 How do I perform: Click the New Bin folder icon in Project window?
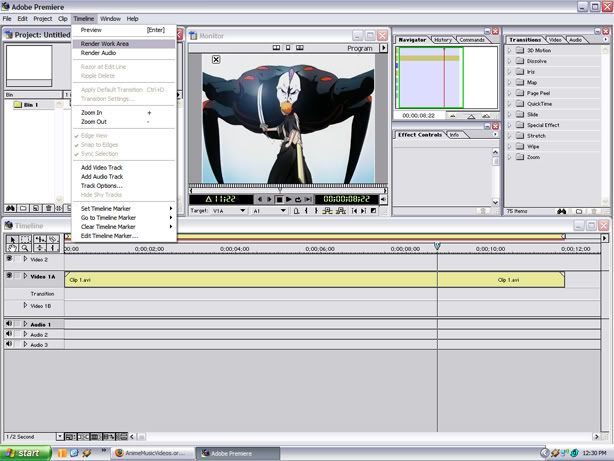pyautogui.click(x=23, y=208)
